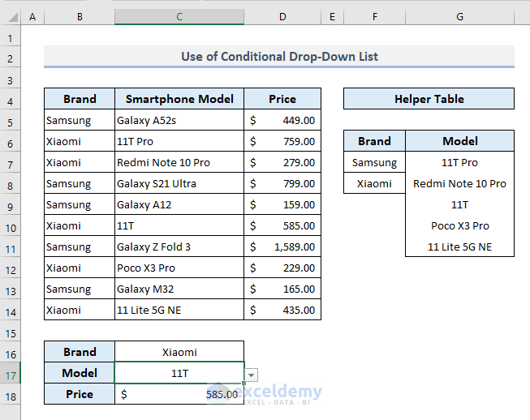Click price cell 165.00
The width and height of the screenshot is (530, 420).
tap(282, 289)
